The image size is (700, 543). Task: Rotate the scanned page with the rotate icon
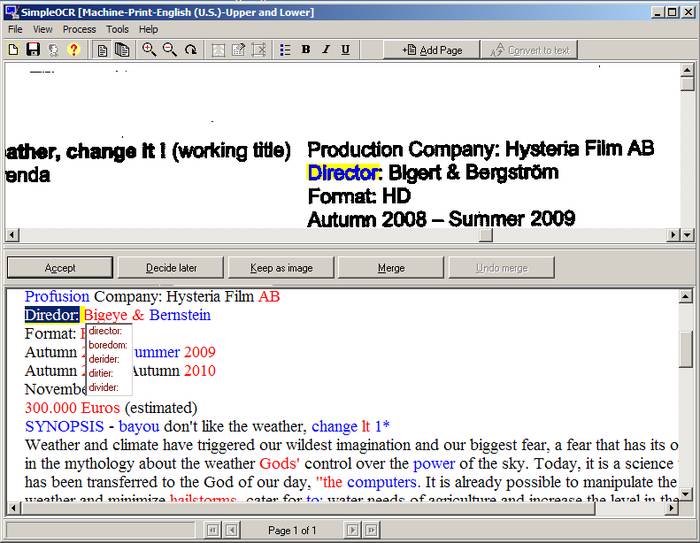click(x=190, y=50)
